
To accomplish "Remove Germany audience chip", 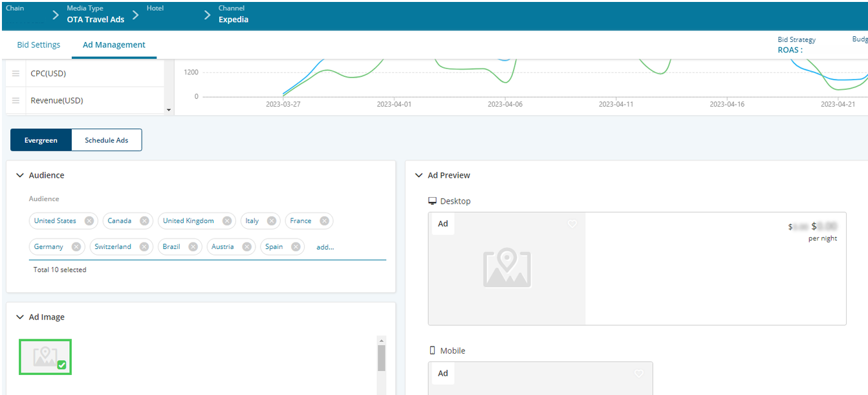I will tap(76, 247).
